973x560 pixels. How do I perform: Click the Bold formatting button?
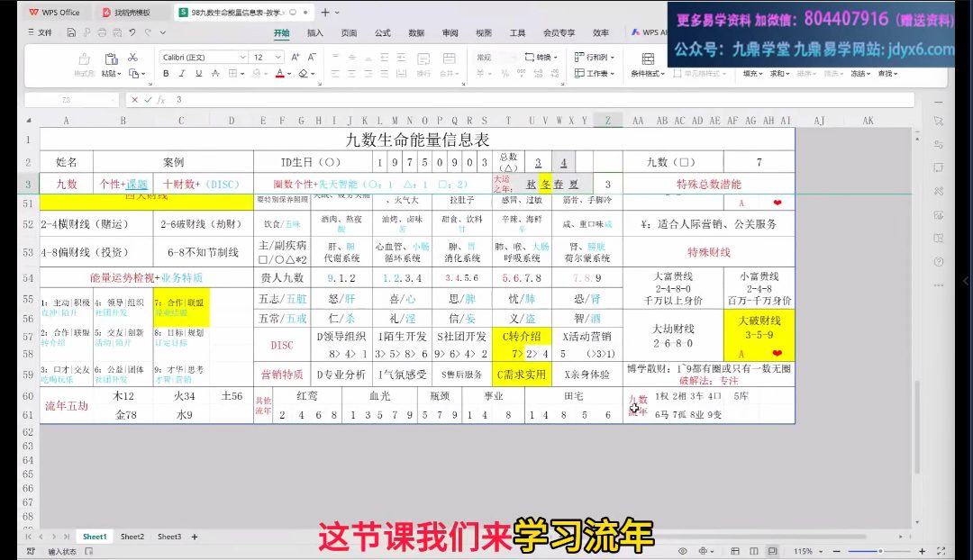pos(166,74)
